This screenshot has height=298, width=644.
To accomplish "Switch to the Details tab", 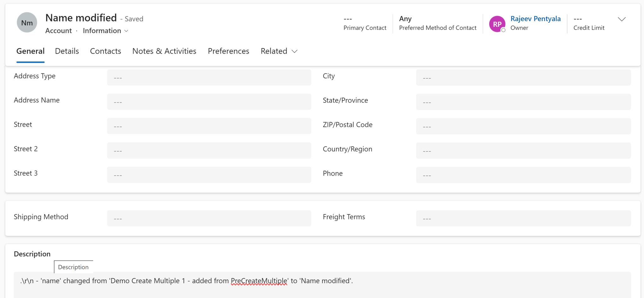I will (67, 51).
